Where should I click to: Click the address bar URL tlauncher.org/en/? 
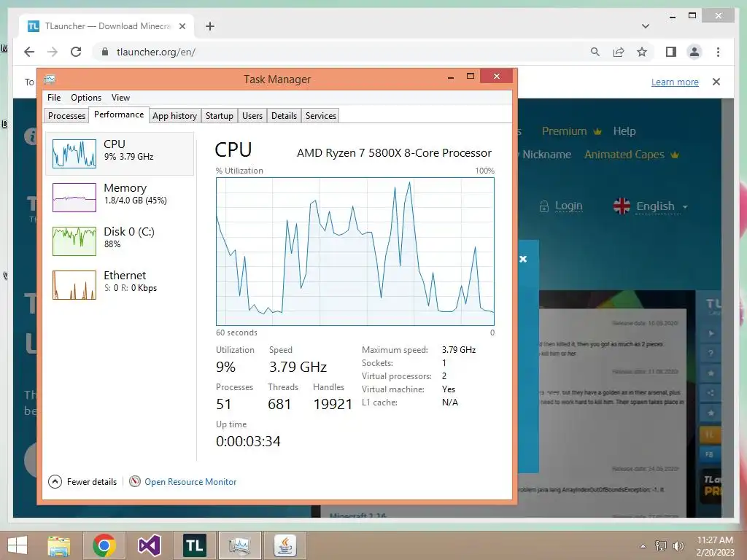pos(156,52)
